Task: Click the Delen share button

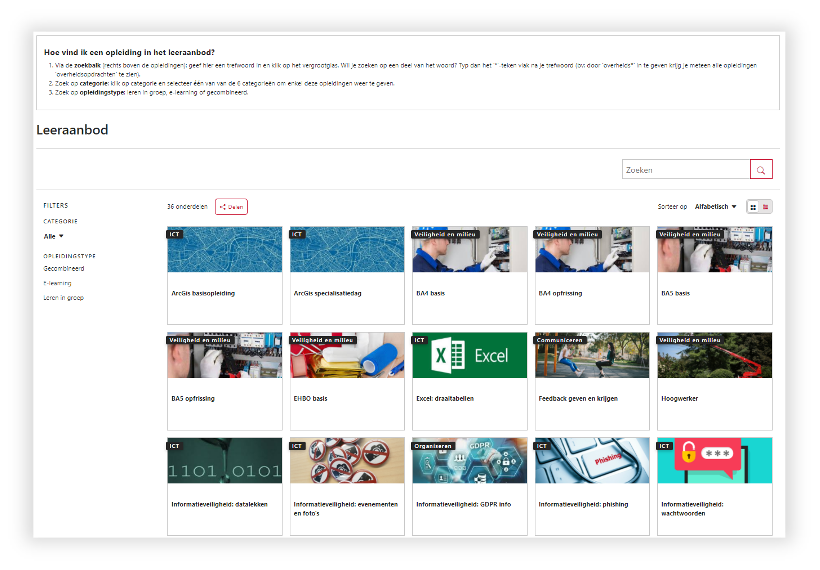Action: (231, 207)
